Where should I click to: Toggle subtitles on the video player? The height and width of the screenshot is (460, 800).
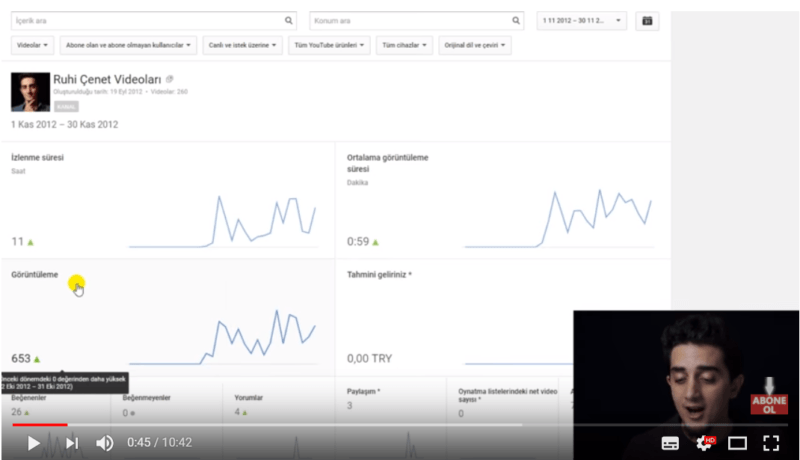coord(670,443)
